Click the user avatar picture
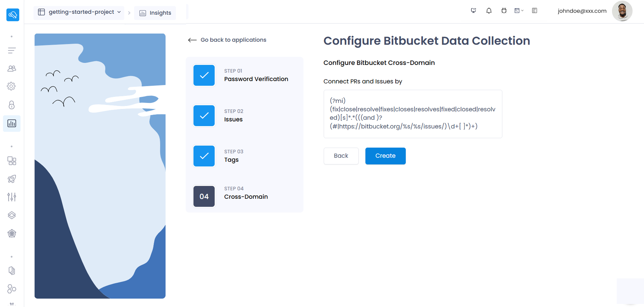The width and height of the screenshot is (644, 307). (x=622, y=11)
